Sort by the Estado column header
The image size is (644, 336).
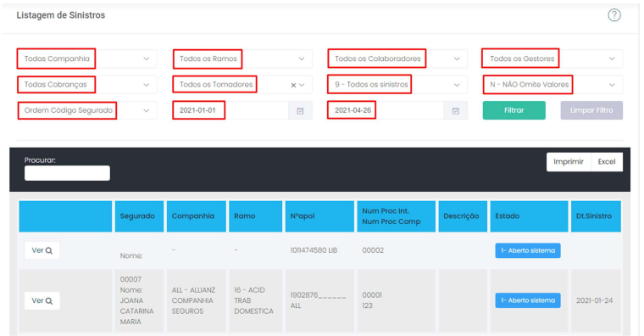[x=529, y=216]
